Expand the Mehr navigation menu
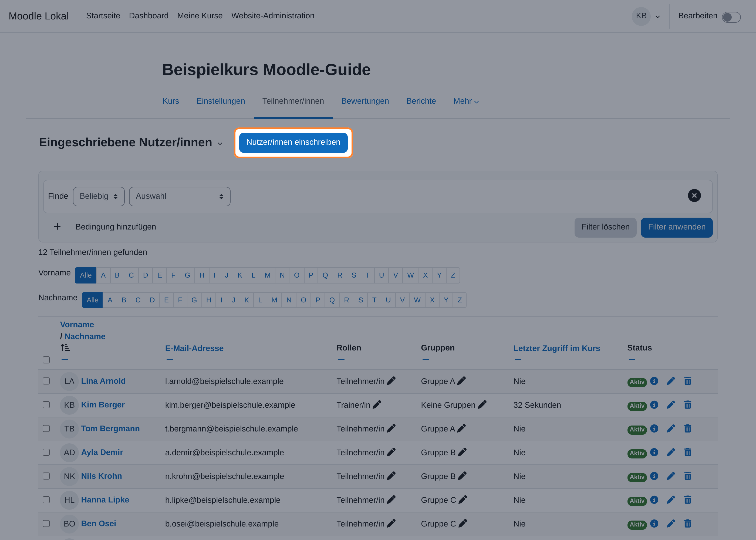 pos(466,101)
